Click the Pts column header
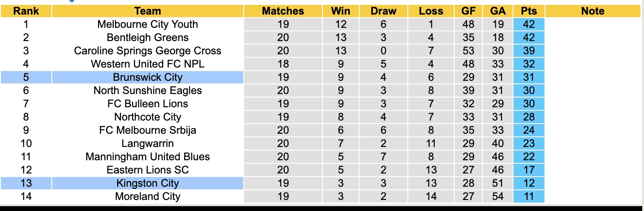 529,11
